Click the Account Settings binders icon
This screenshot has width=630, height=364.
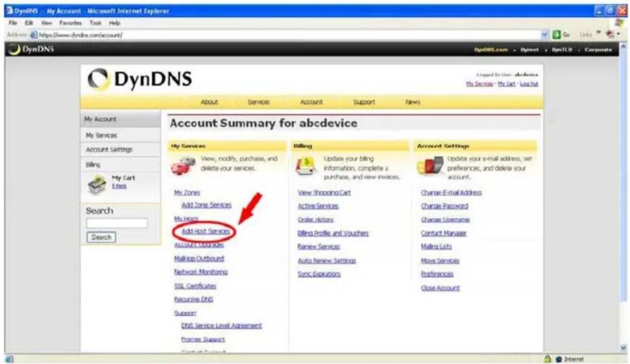pos(430,166)
